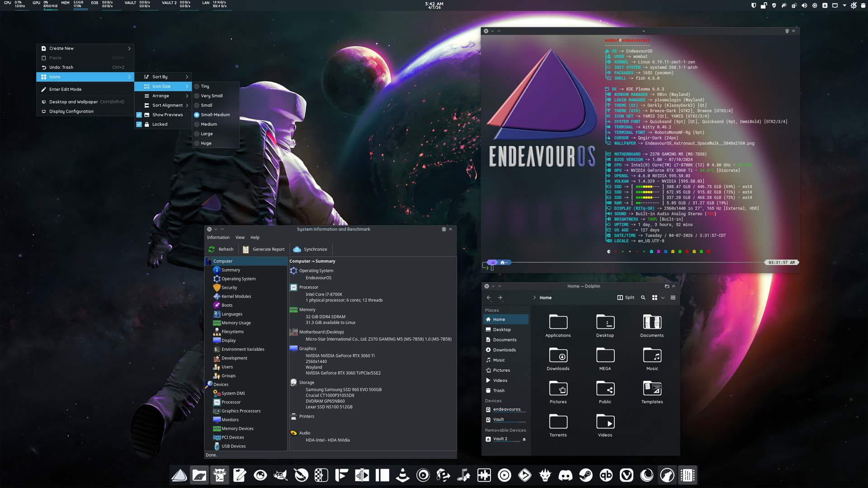
Task: Click the Generate Report button
Action: tap(264, 249)
